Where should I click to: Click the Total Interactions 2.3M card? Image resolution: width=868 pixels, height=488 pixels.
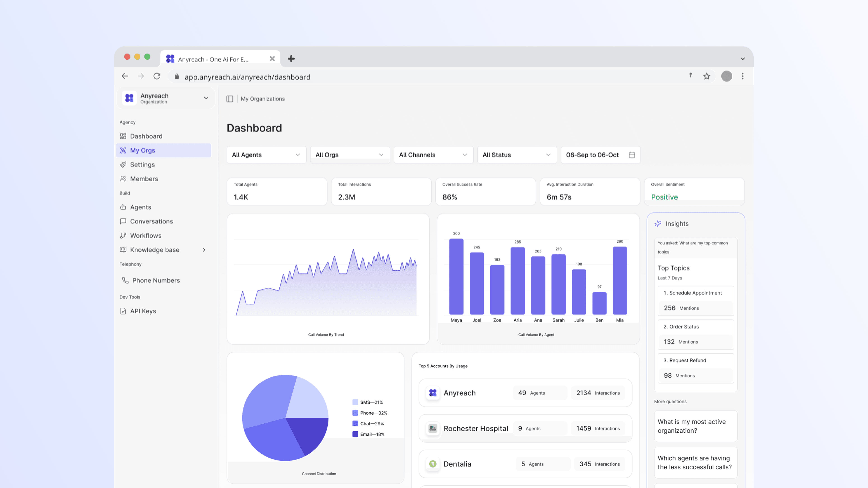pos(381,191)
